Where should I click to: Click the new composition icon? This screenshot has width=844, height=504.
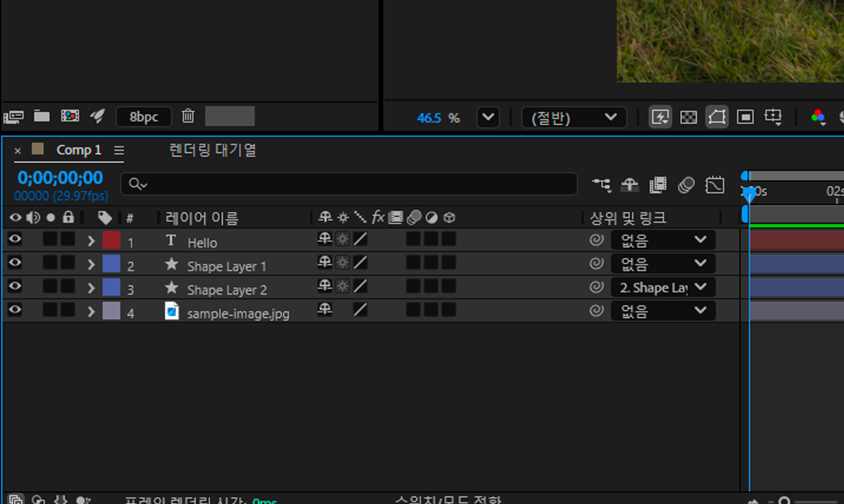70,116
